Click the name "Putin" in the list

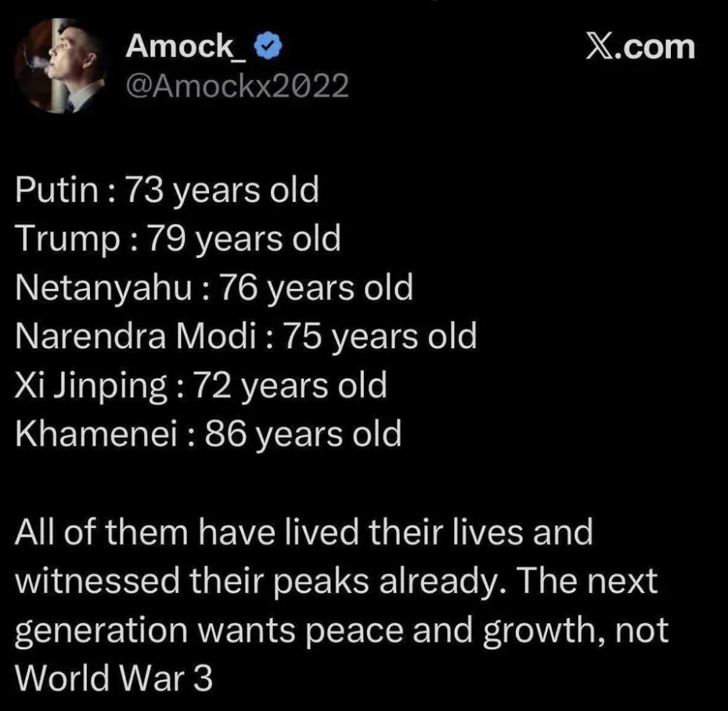[x=55, y=191]
